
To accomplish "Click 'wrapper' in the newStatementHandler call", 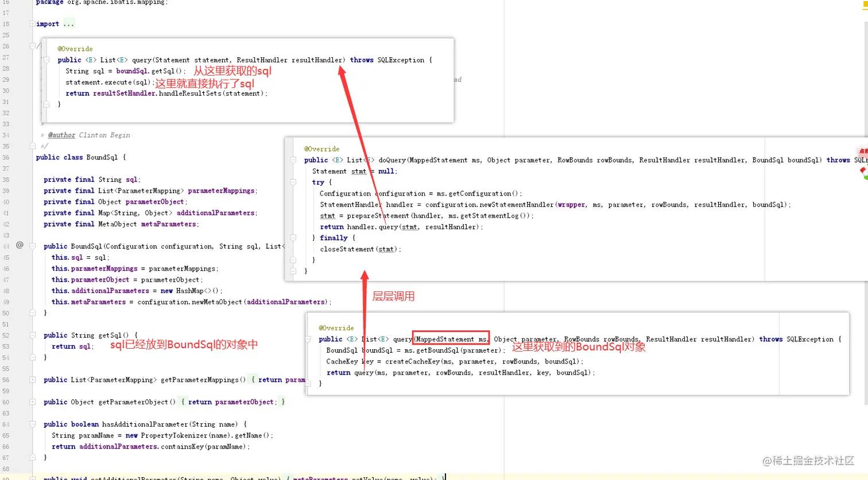I will (572, 205).
